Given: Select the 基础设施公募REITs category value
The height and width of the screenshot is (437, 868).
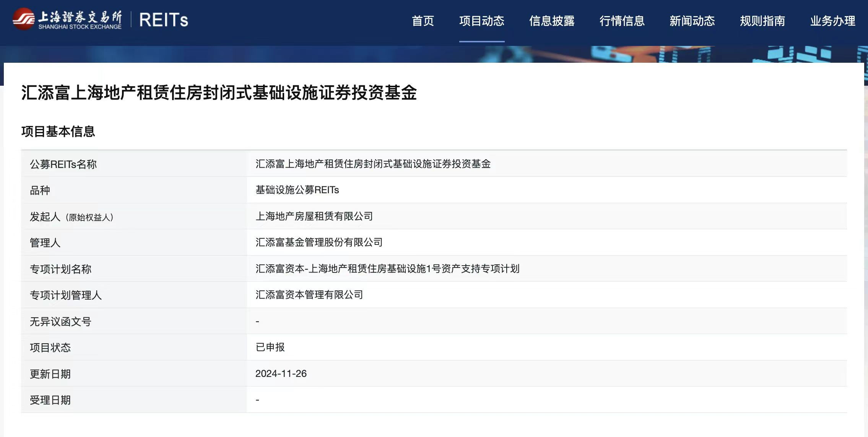Looking at the screenshot, I should (x=297, y=190).
